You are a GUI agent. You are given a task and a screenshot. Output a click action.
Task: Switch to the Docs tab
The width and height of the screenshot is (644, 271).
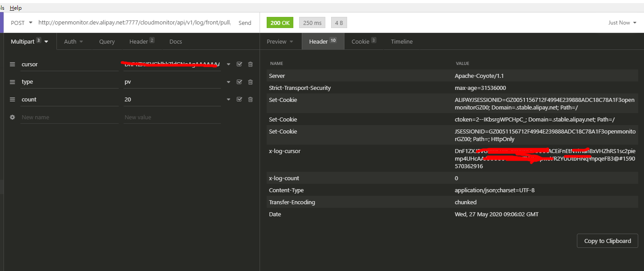176,41
